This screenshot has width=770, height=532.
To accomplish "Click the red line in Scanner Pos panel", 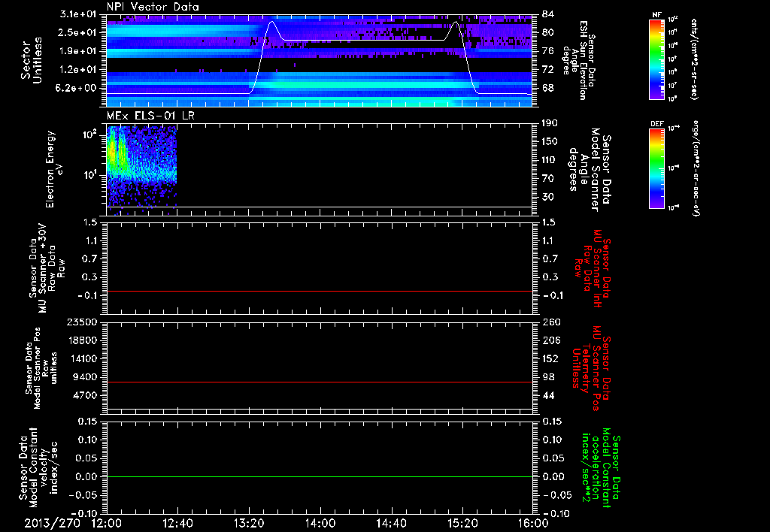I will pos(320,382).
